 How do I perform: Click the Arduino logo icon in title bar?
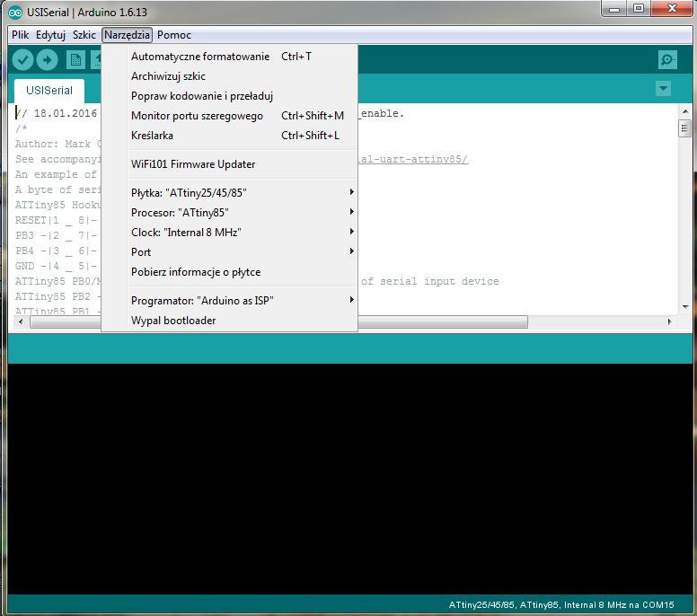[x=15, y=13]
